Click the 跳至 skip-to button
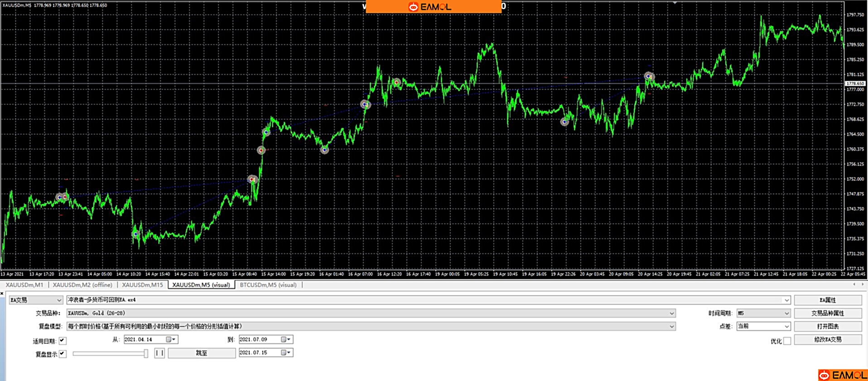Screen dimensions: 868x381 [201, 353]
